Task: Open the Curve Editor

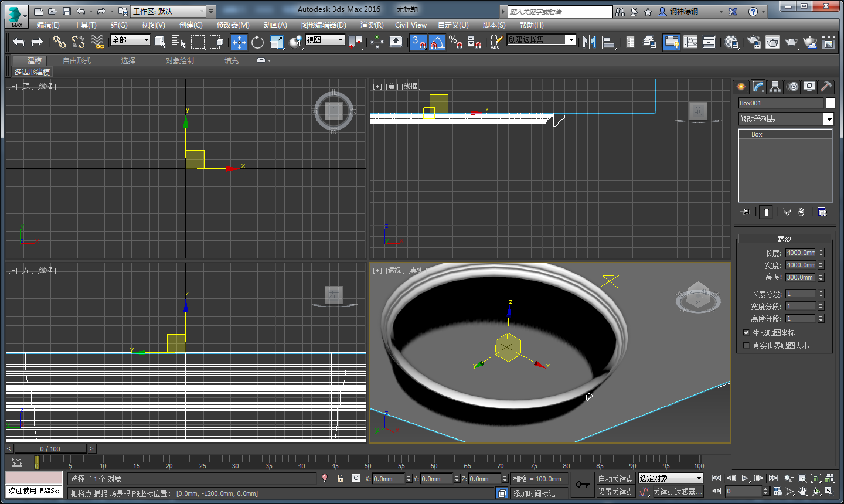Action: point(690,42)
